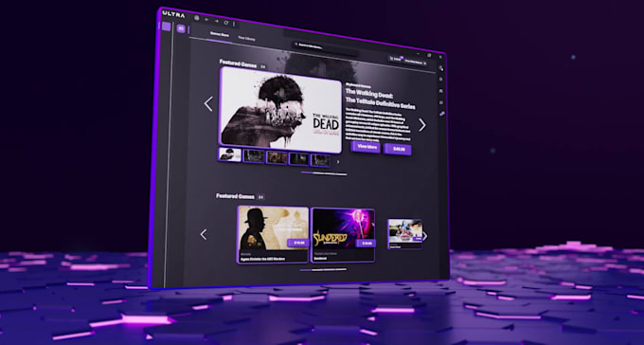
Task: Show next featured game in hero carousel
Action: 422,125
